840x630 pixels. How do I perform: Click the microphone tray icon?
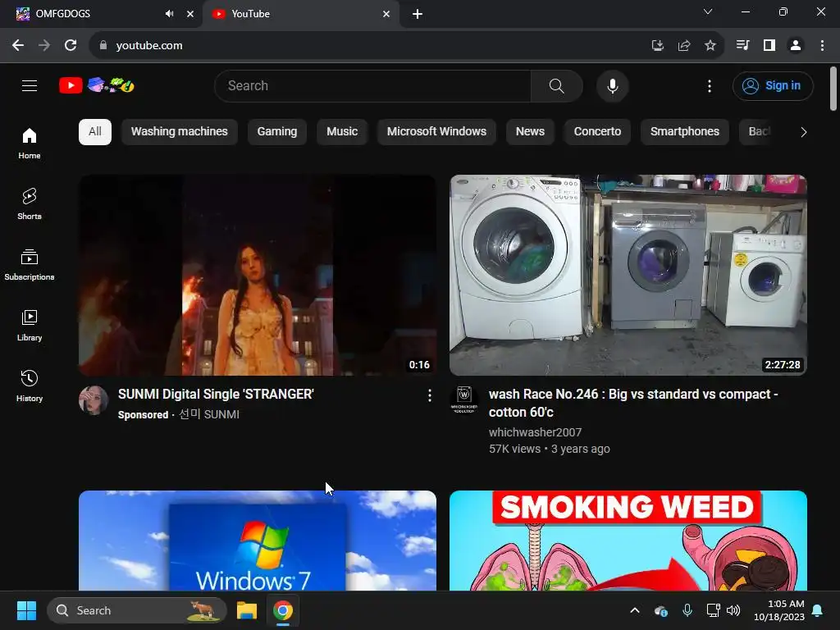pyautogui.click(x=687, y=610)
